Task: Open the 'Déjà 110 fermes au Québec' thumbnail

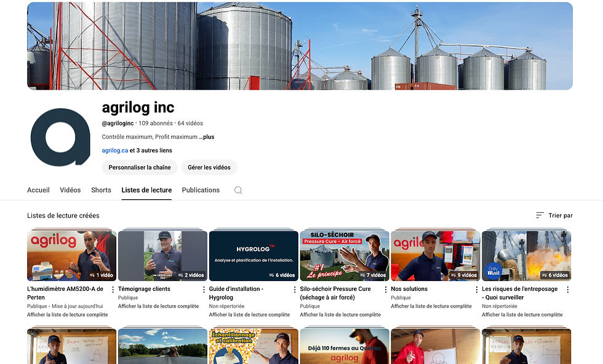Action: [x=345, y=346]
